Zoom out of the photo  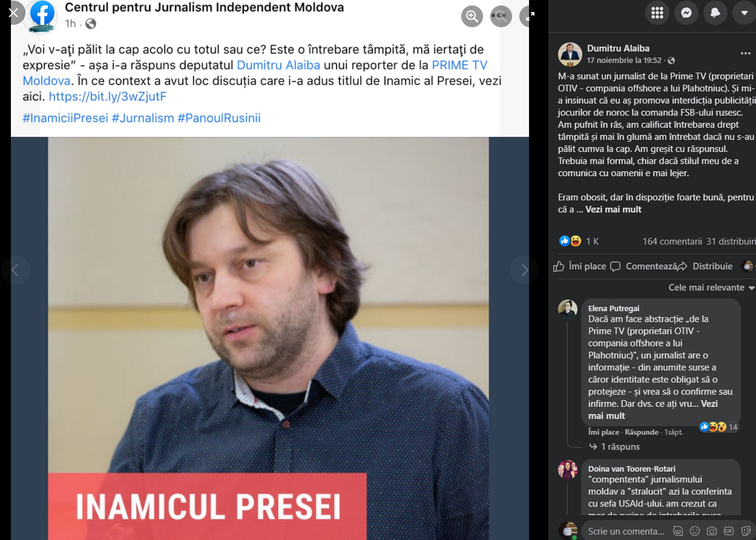point(501,16)
